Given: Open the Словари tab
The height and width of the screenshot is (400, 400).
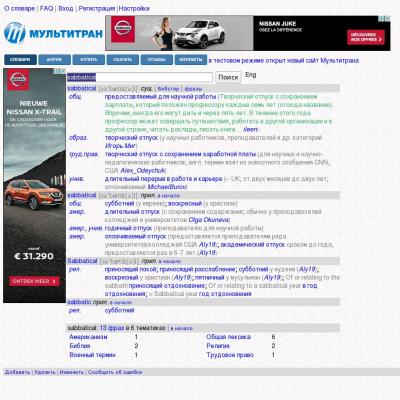Looking at the screenshot, I should 20,60.
